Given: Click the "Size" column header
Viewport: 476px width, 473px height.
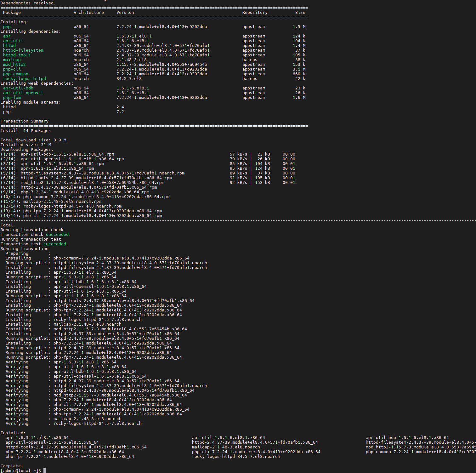Looking at the screenshot, I should pos(300,13).
